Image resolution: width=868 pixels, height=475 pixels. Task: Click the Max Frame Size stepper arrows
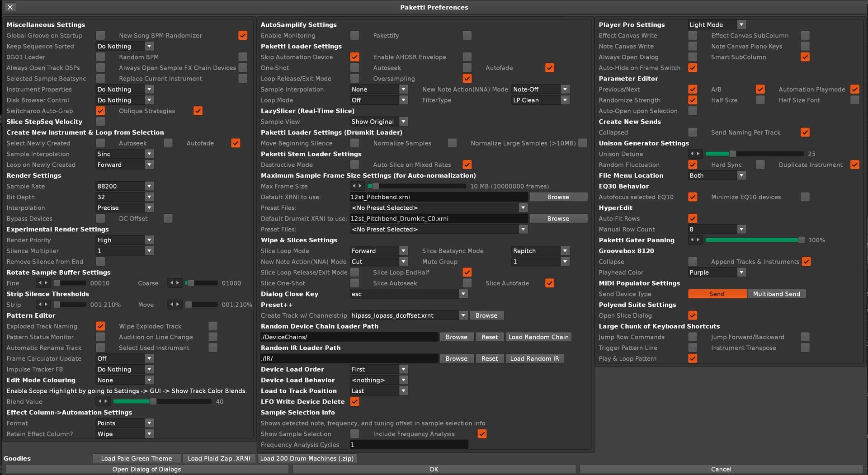[x=357, y=186]
